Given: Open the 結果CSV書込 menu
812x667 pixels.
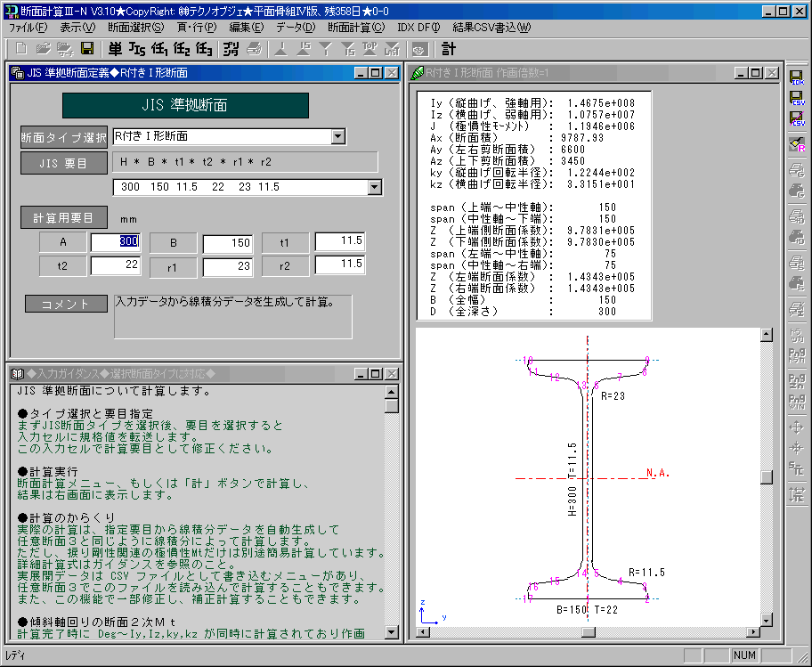Looking at the screenshot, I should (491, 27).
